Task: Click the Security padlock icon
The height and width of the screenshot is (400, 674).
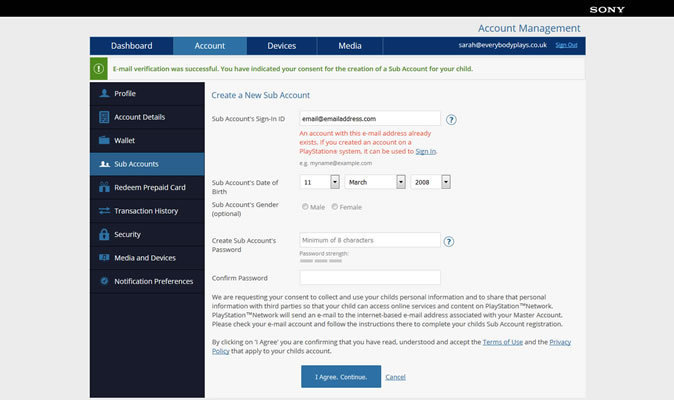Action: (104, 234)
